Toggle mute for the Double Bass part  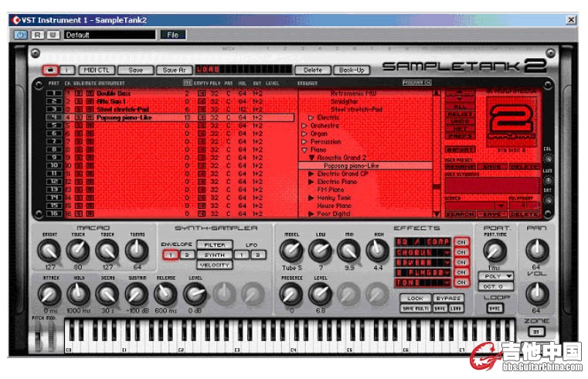pyautogui.click(x=90, y=94)
